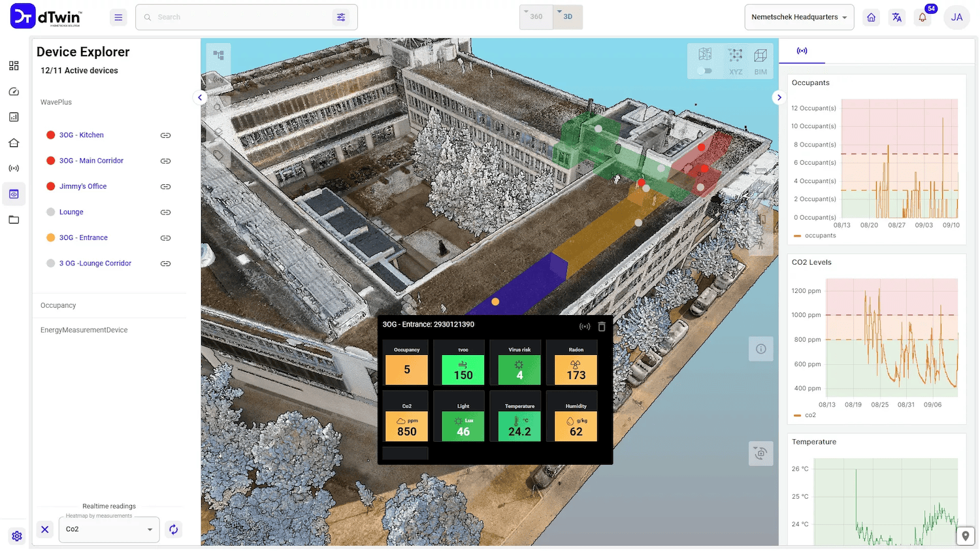The height and width of the screenshot is (551, 980).
Task: Open Nemetschek Headquarters site dropdown
Action: 798,18
